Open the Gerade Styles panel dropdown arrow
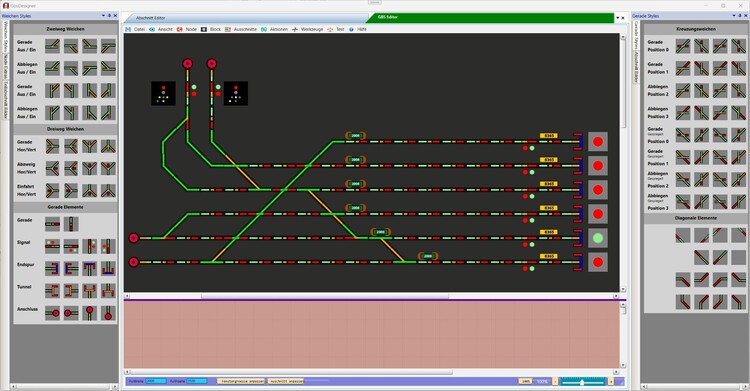 [x=734, y=16]
